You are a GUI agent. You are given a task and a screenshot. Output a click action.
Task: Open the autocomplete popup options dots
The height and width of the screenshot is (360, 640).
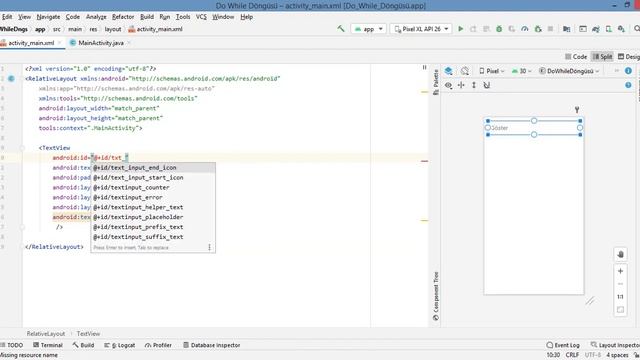pyautogui.click(x=209, y=247)
